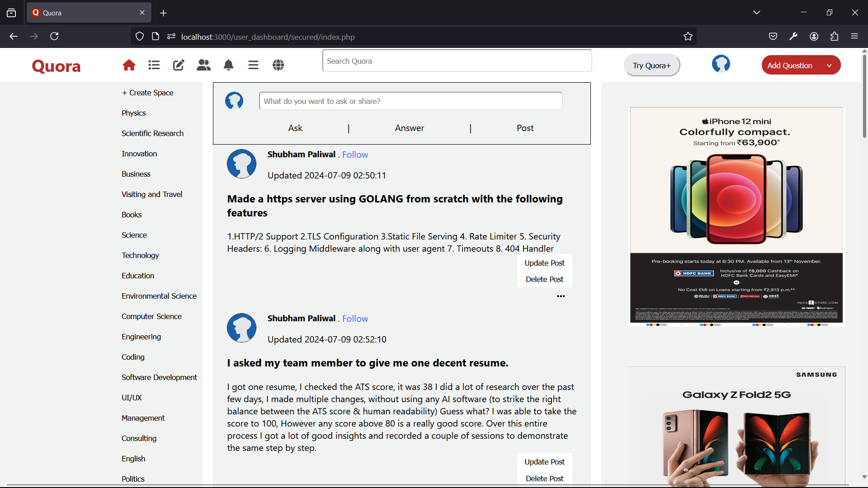Click avatar beside the ask box
The width and height of the screenshot is (868, 488).
click(x=234, y=101)
